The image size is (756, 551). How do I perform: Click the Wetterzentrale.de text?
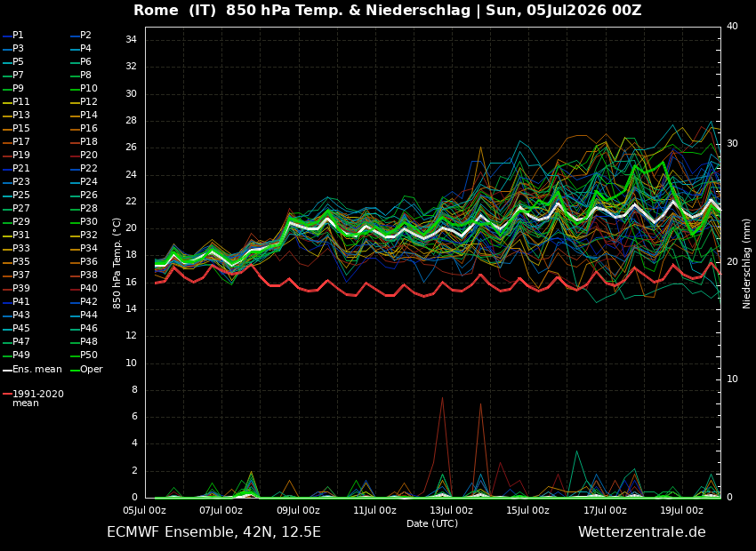click(642, 532)
